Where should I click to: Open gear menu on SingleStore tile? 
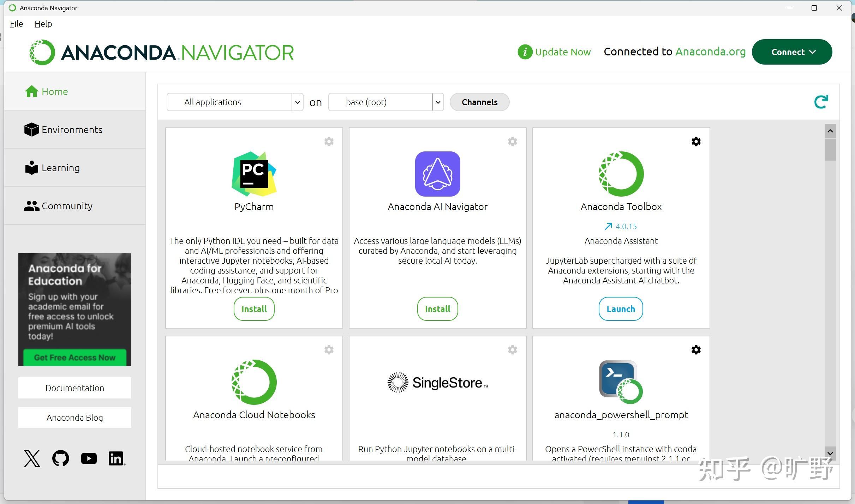click(512, 350)
